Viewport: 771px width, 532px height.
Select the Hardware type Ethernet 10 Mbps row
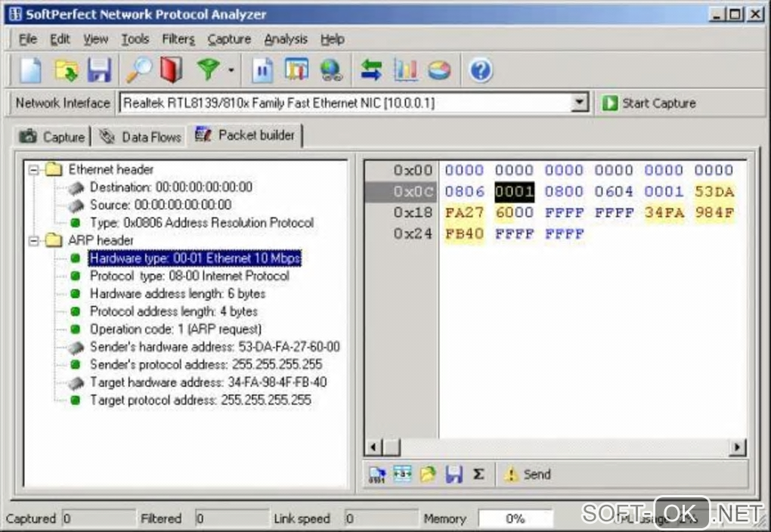[195, 258]
